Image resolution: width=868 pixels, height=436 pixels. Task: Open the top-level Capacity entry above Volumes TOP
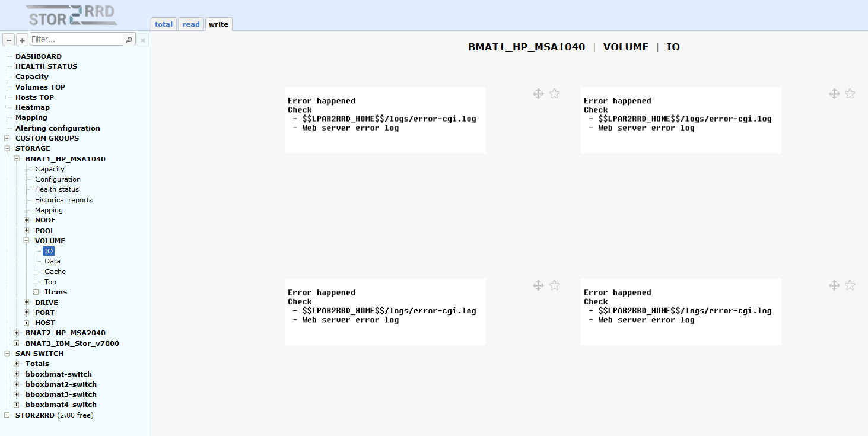tap(32, 77)
